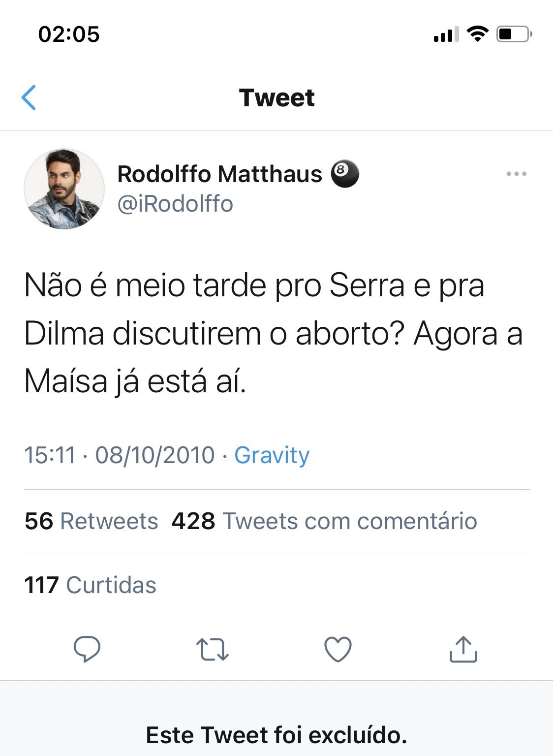Open the three-dot more options menu
Screen dimensions: 553x756
tap(516, 174)
